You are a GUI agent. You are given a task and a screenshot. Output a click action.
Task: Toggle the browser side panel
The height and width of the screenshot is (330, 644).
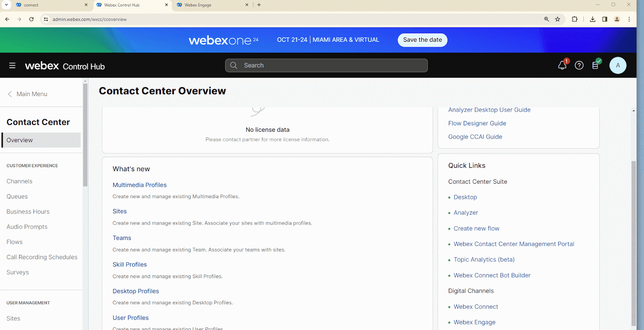(x=605, y=19)
